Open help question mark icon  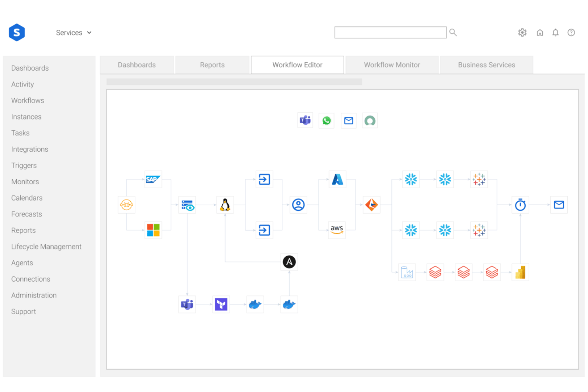[571, 33]
